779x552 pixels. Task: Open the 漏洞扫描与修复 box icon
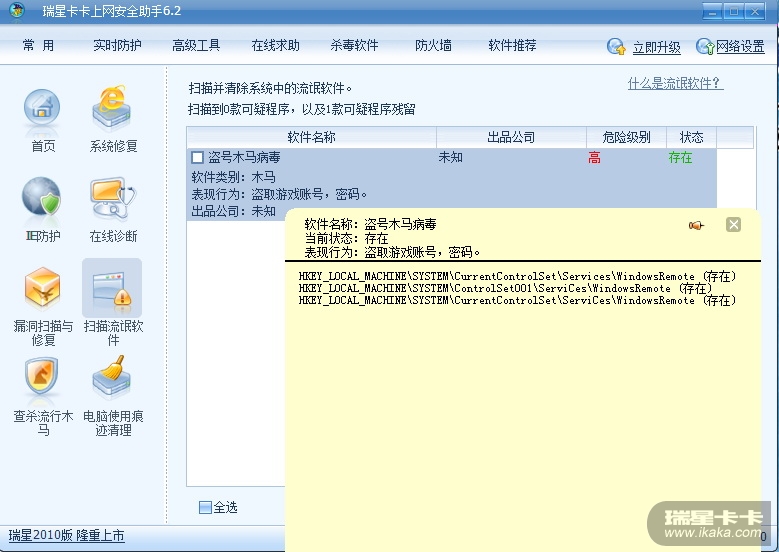[43, 288]
